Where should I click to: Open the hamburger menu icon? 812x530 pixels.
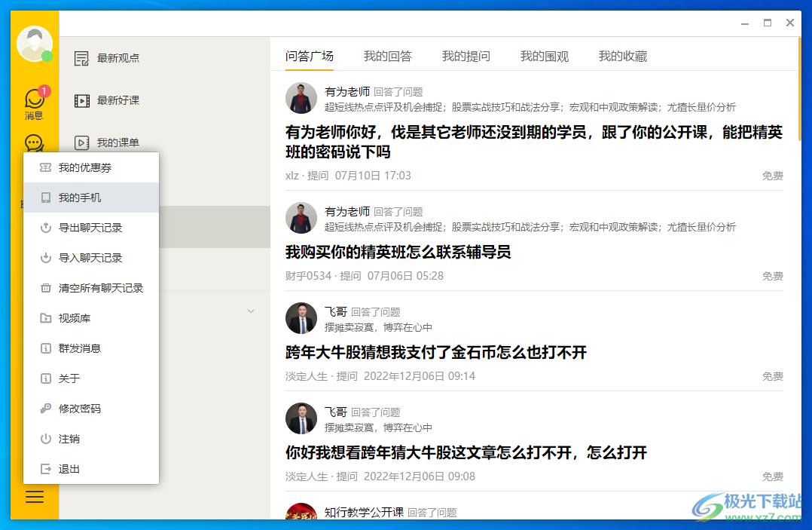[35, 497]
